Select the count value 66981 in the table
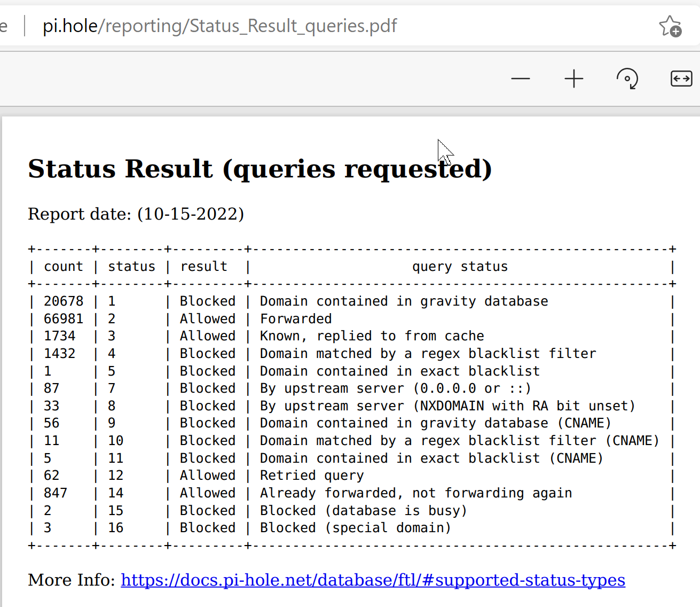This screenshot has height=607, width=700. pyautogui.click(x=64, y=318)
